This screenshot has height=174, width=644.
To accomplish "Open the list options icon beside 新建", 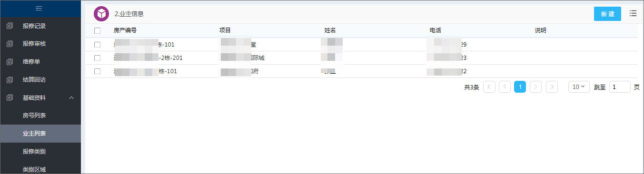I will [x=633, y=13].
